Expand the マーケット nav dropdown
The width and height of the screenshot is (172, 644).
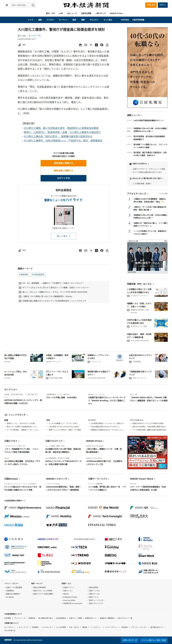coord(64,20)
